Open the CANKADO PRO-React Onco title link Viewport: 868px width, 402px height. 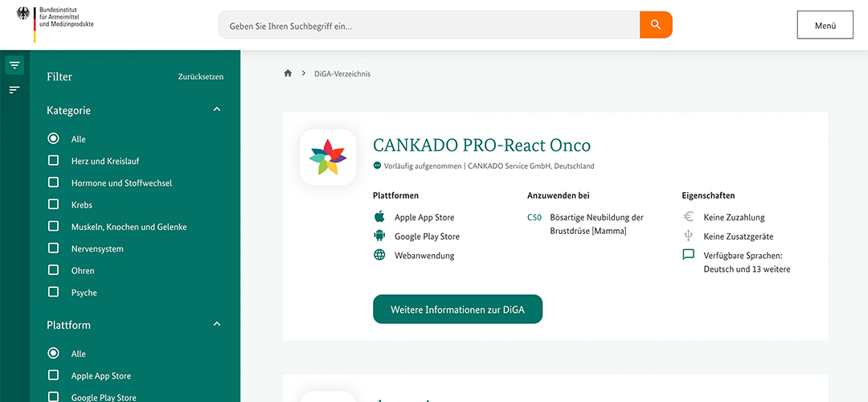(481, 145)
